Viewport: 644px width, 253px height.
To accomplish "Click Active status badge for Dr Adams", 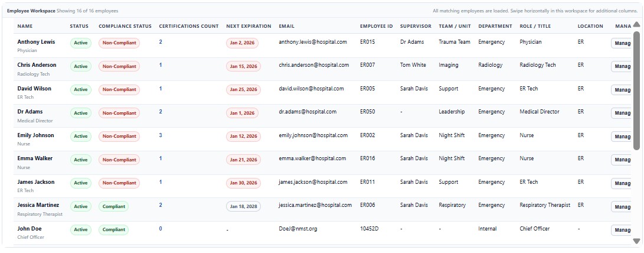I will 80,113.
